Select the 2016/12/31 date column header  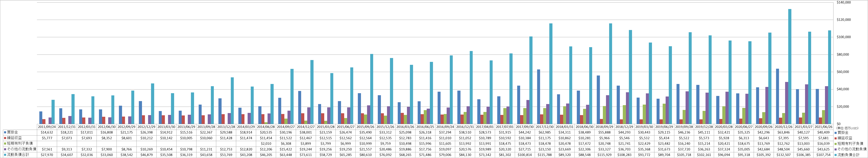465,127
